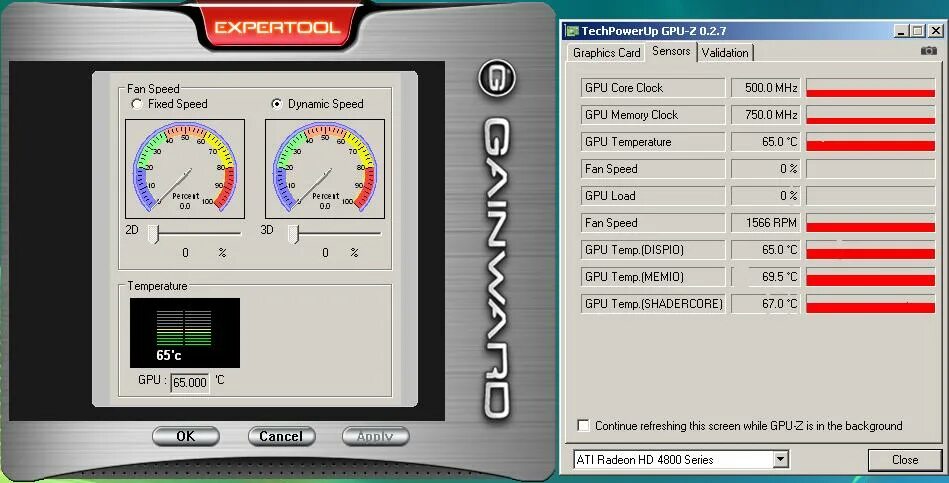This screenshot has height=483, width=949.
Task: Click the Fixed Speed fan gauge dial
Action: tap(185, 168)
